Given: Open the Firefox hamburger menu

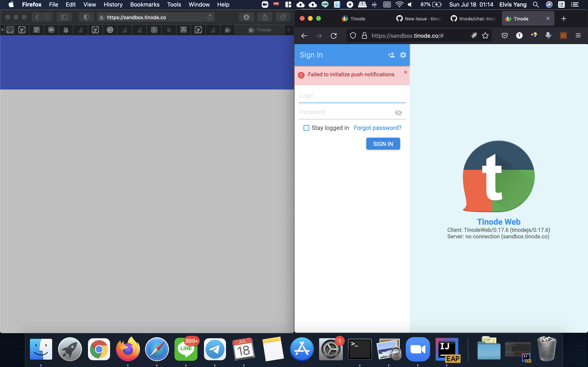Looking at the screenshot, I should (578, 35).
